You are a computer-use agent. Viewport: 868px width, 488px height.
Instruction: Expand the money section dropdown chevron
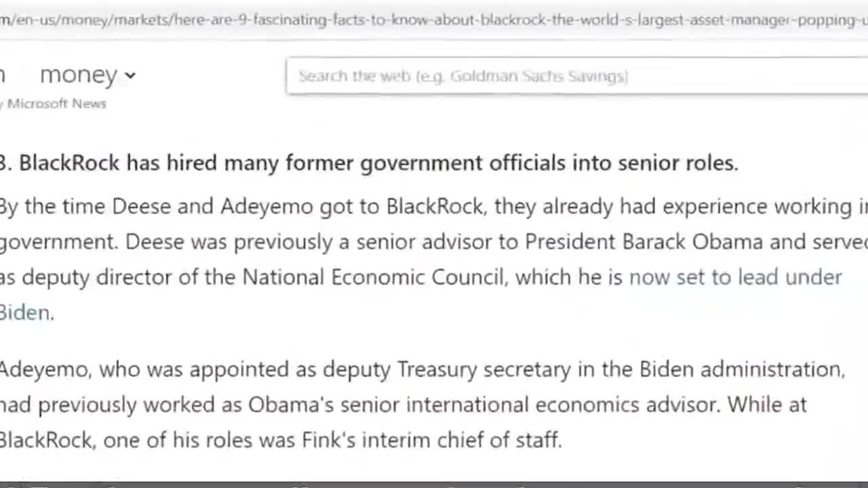tap(130, 75)
